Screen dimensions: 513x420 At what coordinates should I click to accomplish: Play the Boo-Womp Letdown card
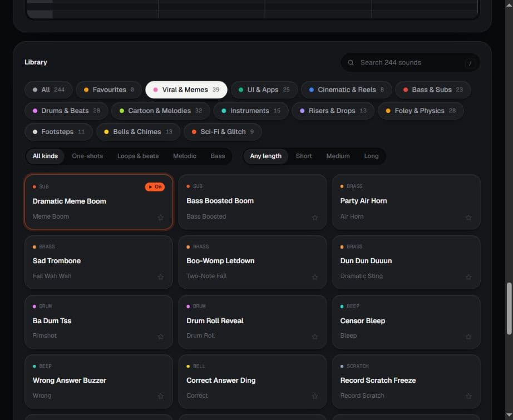(252, 262)
